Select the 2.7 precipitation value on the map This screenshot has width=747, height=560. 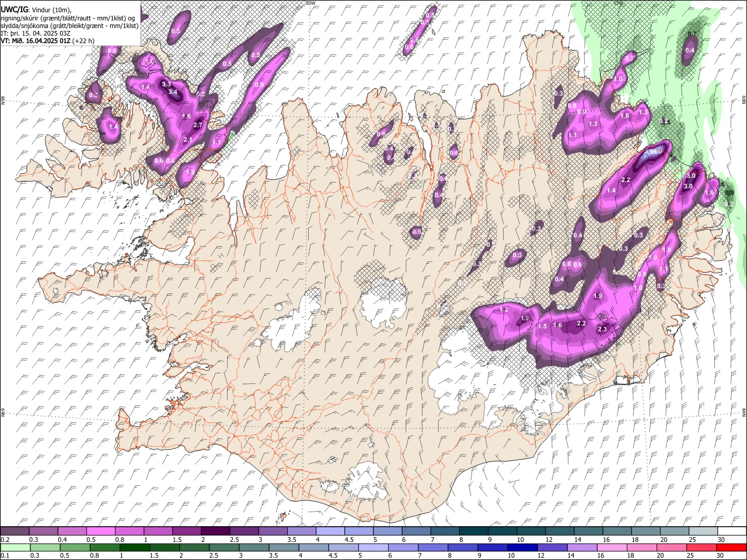tap(197, 125)
